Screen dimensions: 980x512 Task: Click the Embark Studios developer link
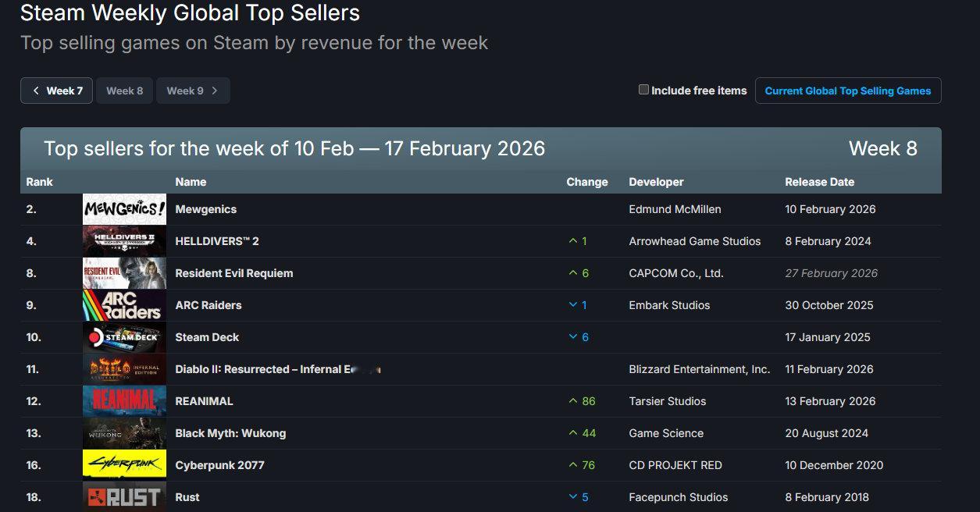tap(669, 305)
